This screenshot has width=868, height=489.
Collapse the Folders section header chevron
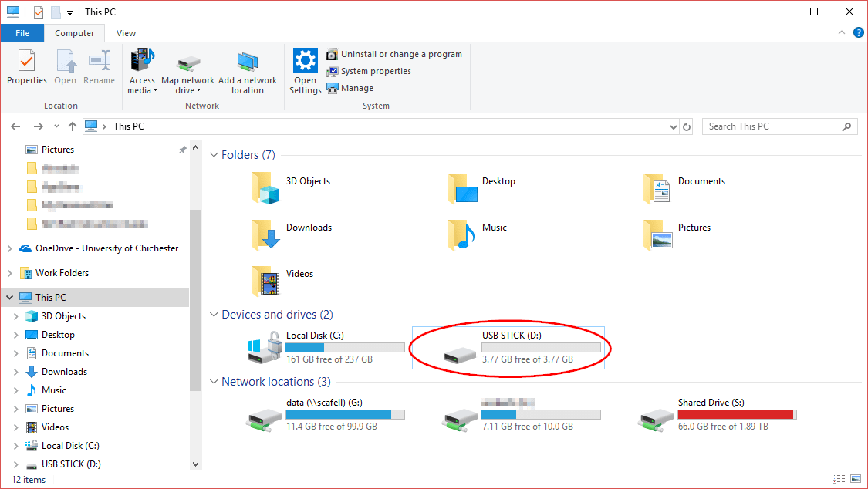point(214,154)
